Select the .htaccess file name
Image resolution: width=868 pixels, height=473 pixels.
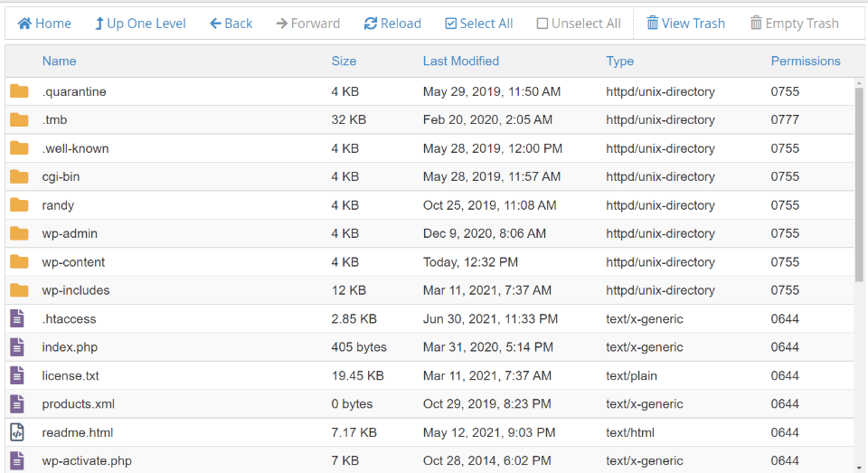(70, 319)
